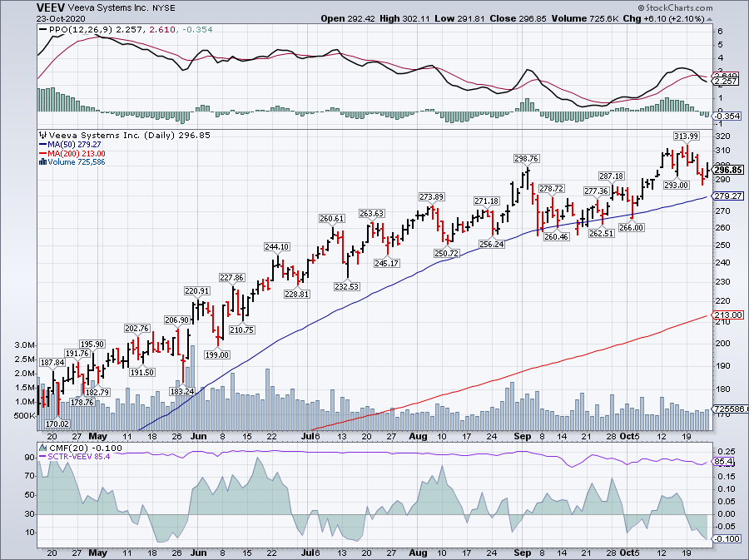Click the 287.18 high annotation

612,176
